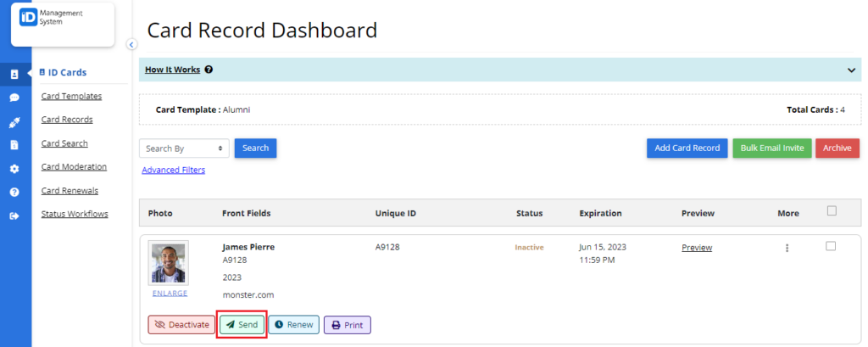868x347 pixels.
Task: Open Card Moderation in the sidebar
Action: pyautogui.click(x=74, y=167)
